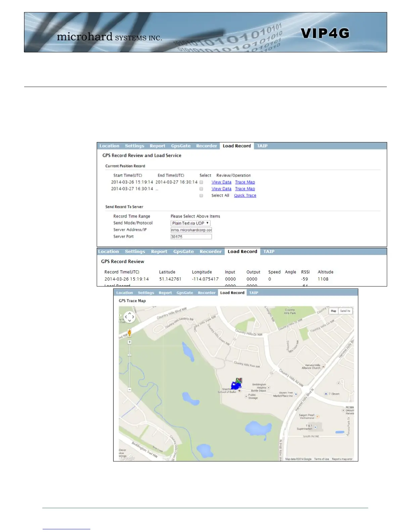The width and height of the screenshot is (411, 532).
Task: Open Recorder tab above GPS Record Review and Load Service
Action: point(207,146)
